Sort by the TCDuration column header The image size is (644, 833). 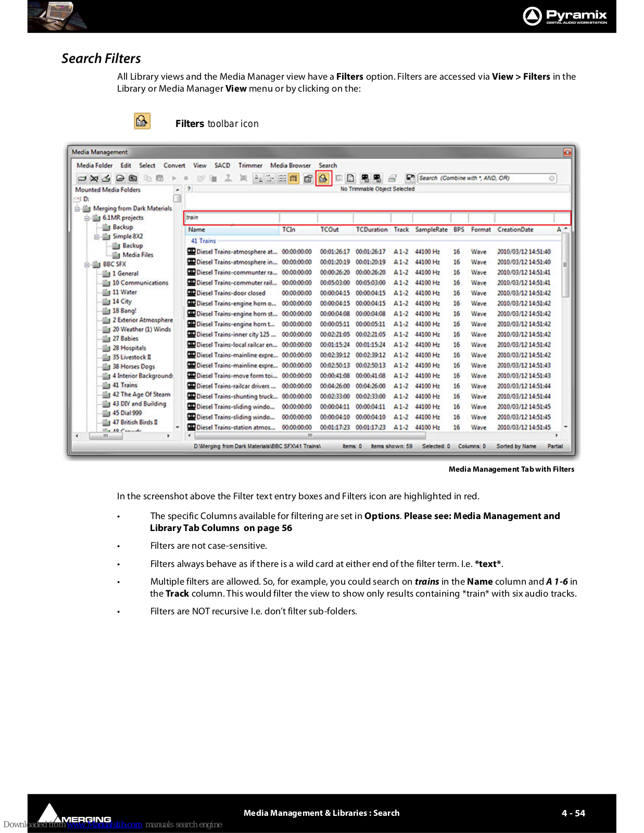tap(372, 230)
